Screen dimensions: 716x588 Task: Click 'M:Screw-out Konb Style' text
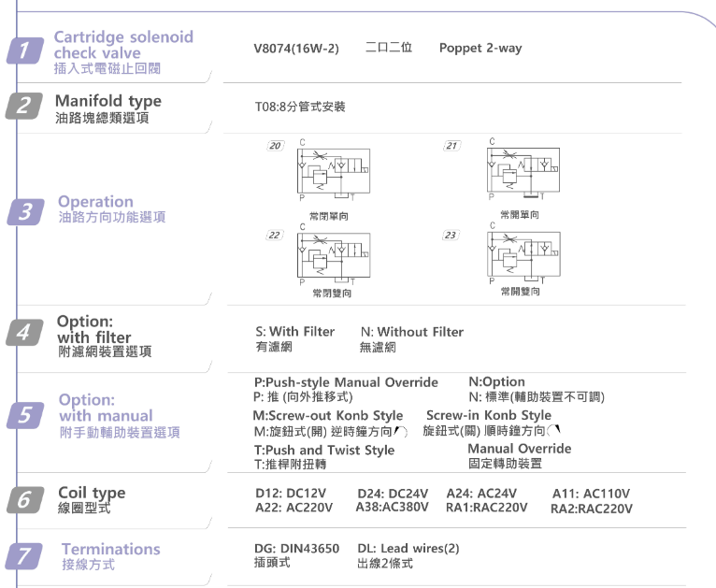328,415
